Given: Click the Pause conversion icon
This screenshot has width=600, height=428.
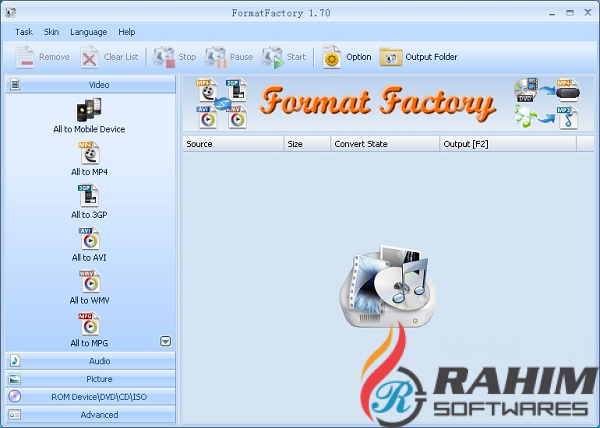Looking at the screenshot, I should tap(215, 57).
